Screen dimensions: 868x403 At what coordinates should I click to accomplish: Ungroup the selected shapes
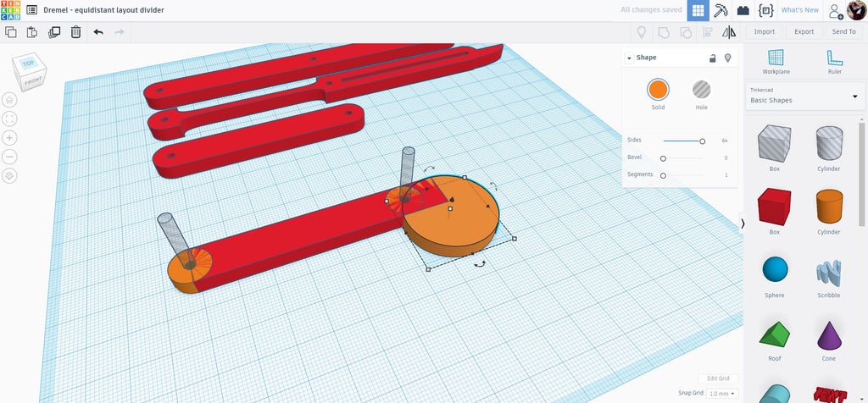tap(685, 32)
